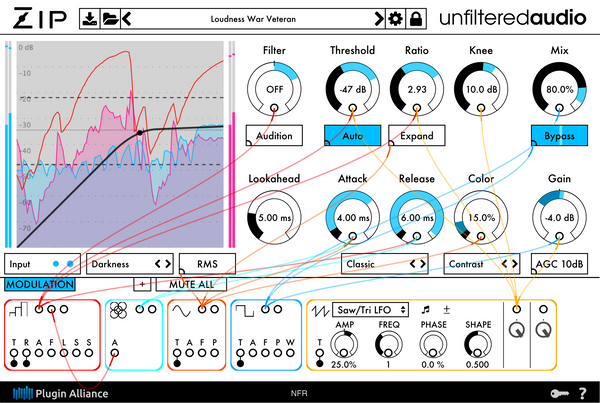Viewport: 600px width, 403px height.
Task: Click the Release knob at 6.00 ms
Action: [417, 218]
